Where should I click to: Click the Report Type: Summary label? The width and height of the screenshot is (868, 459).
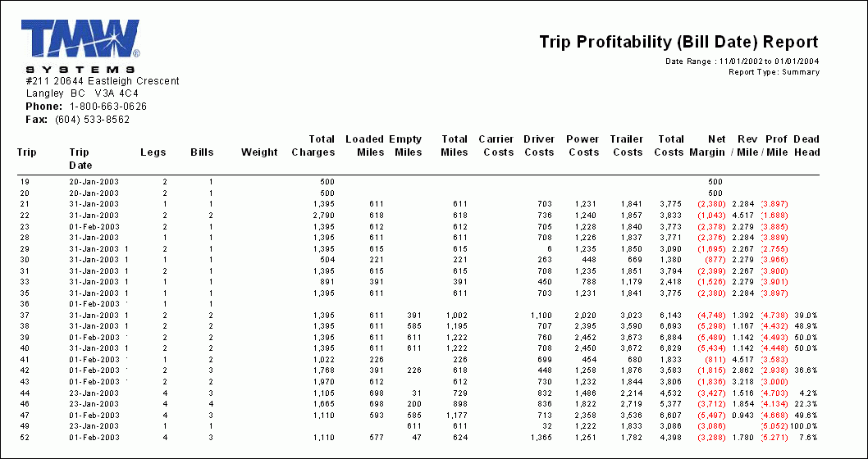774,72
